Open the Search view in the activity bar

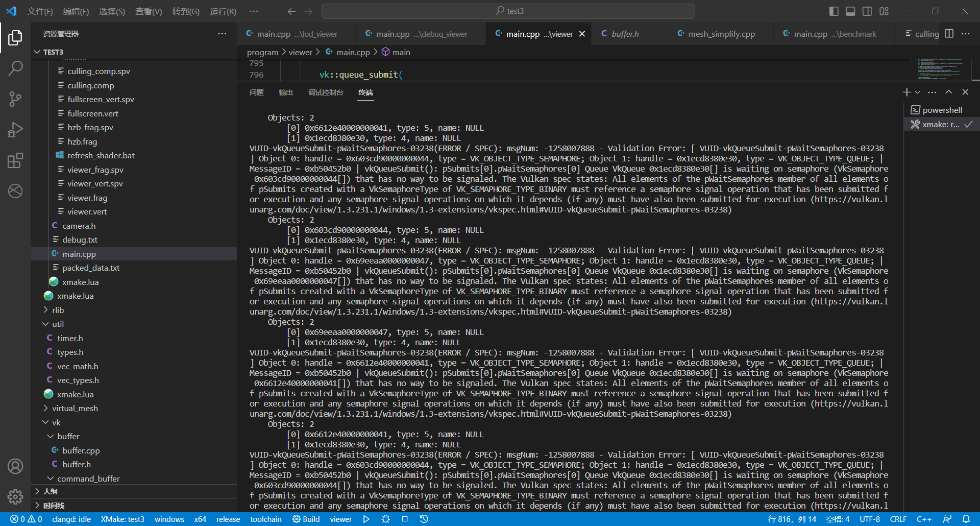click(15, 68)
